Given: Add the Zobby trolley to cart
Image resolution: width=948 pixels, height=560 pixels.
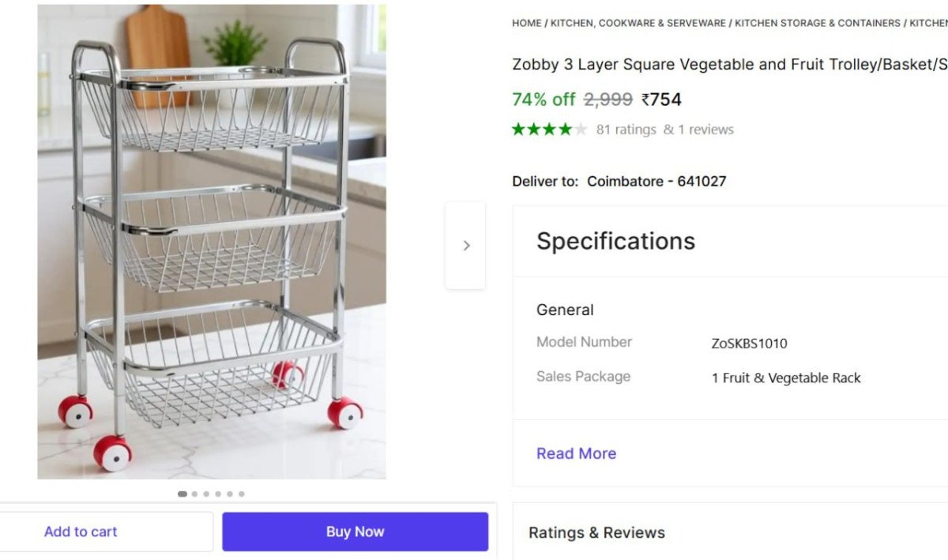Looking at the screenshot, I should click(81, 532).
